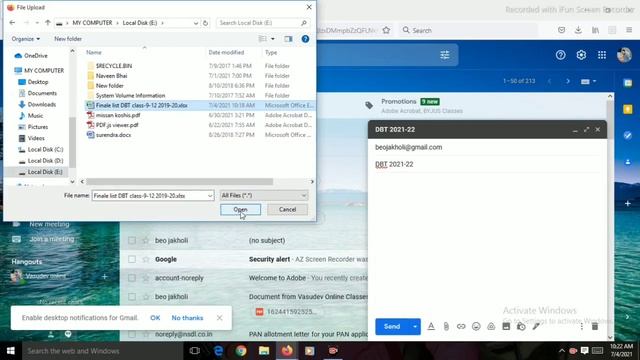The height and width of the screenshot is (360, 640).
Task: Decline notifications with No thanks
Action: (187, 318)
